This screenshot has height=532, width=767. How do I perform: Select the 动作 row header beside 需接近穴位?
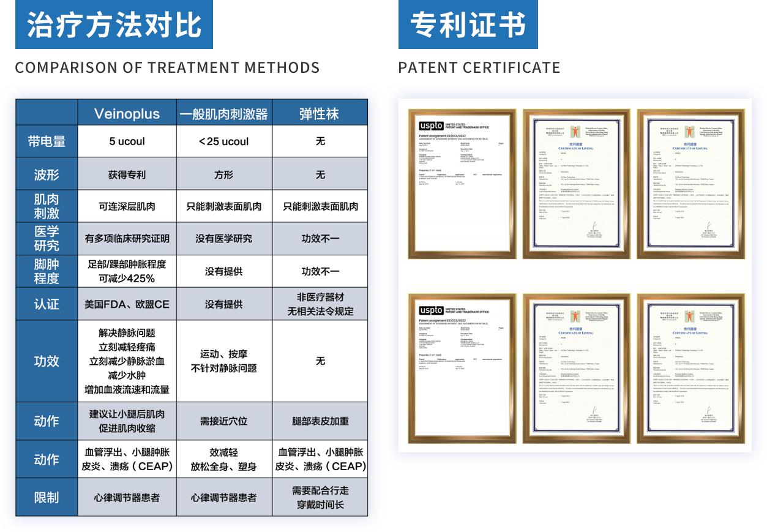[47, 421]
